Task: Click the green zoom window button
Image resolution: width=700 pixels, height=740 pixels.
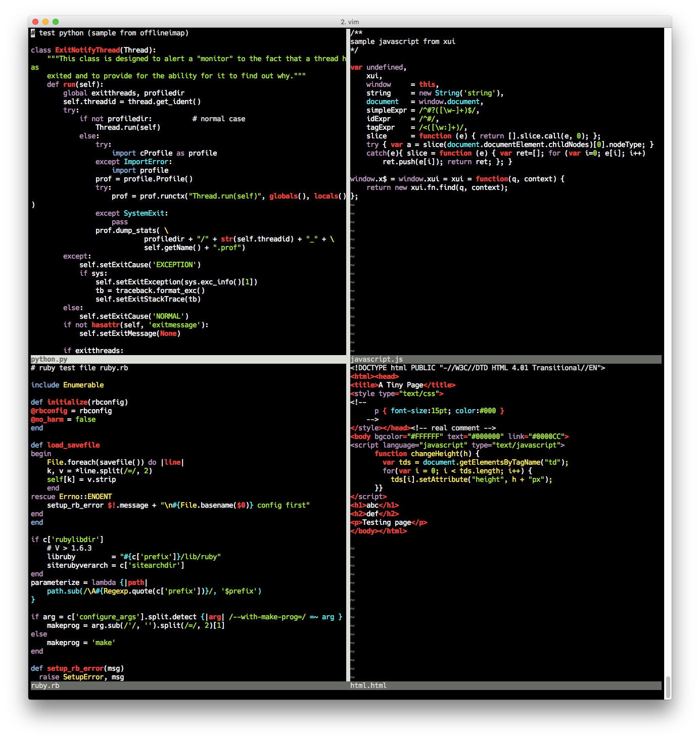Action: point(56,22)
